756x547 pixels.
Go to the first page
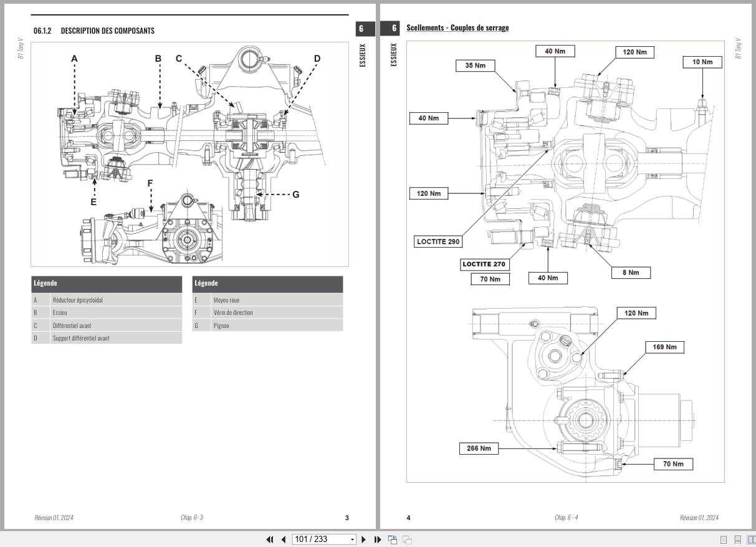point(270,539)
